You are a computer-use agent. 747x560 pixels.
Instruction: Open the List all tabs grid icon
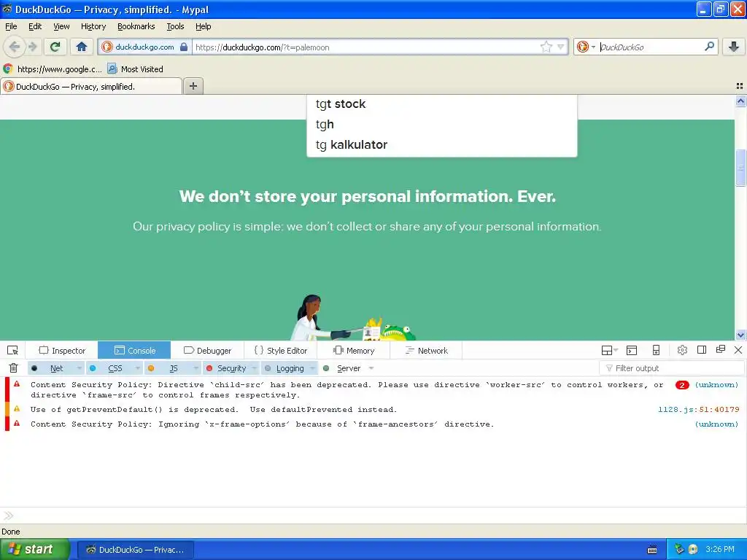point(740,86)
